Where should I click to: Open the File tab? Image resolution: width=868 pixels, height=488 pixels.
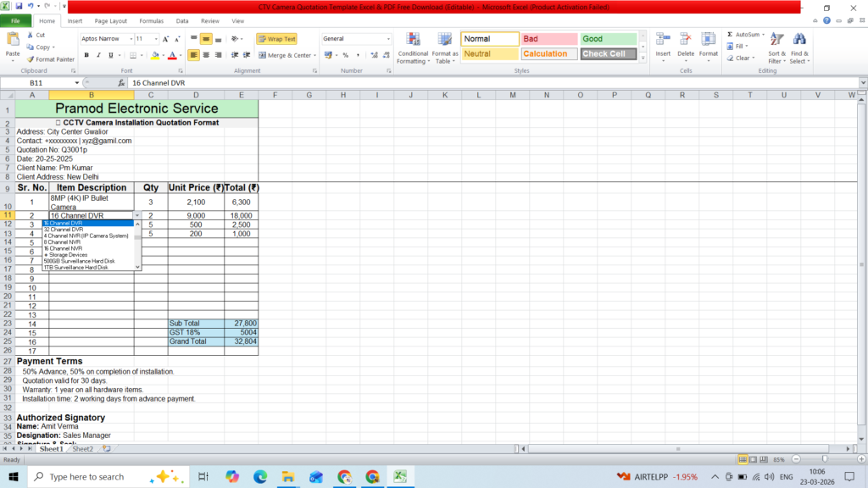tap(15, 21)
